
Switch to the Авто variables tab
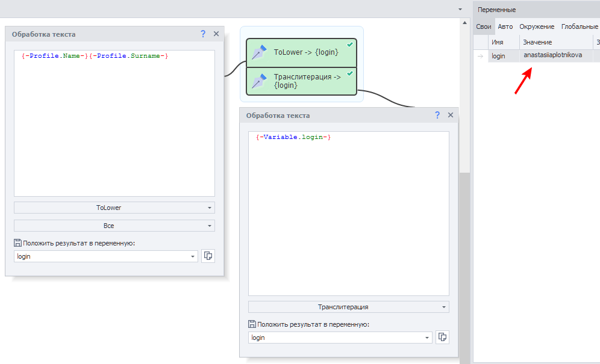(505, 26)
